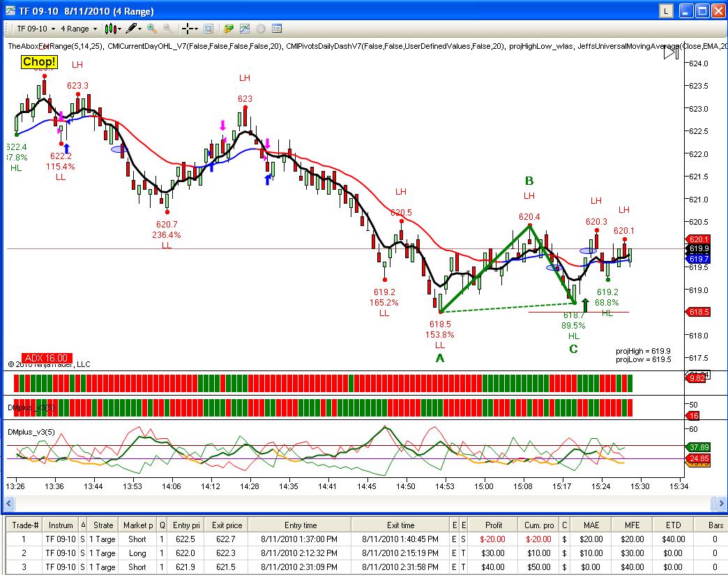Screen dimensions: 728x577
Task: Open the TF 09-10 instrument dropdown
Action: tap(36, 29)
